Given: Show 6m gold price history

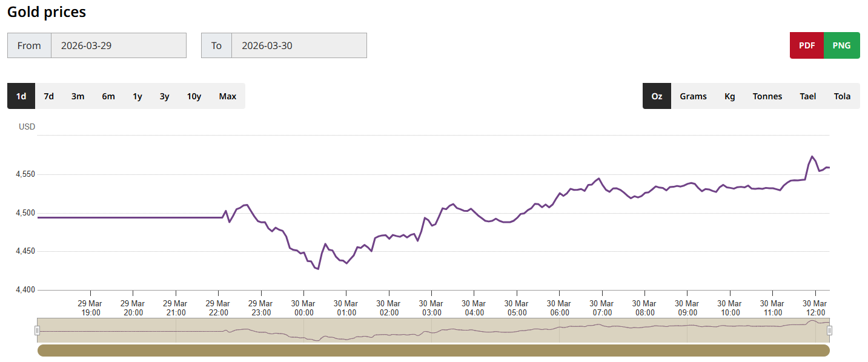Looking at the screenshot, I should coord(108,96).
